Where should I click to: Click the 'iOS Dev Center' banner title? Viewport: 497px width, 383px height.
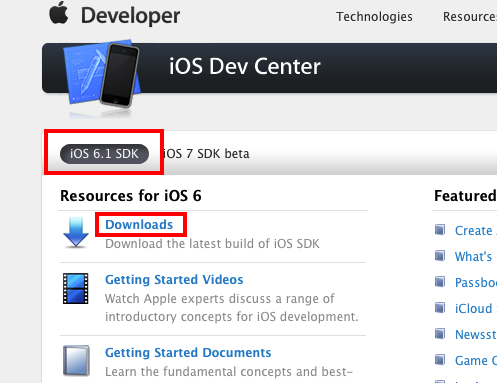(245, 66)
